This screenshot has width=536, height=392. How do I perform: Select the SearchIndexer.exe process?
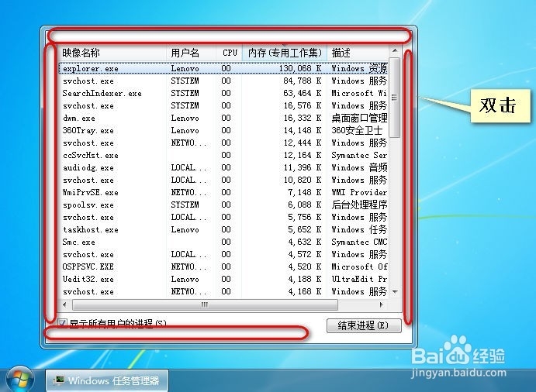[223, 93]
